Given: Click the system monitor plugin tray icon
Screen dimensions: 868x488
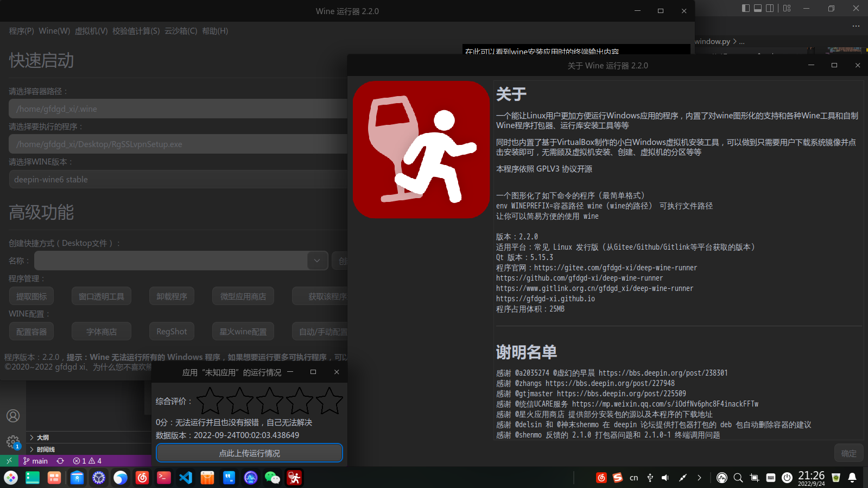Looking at the screenshot, I should click(x=722, y=478).
